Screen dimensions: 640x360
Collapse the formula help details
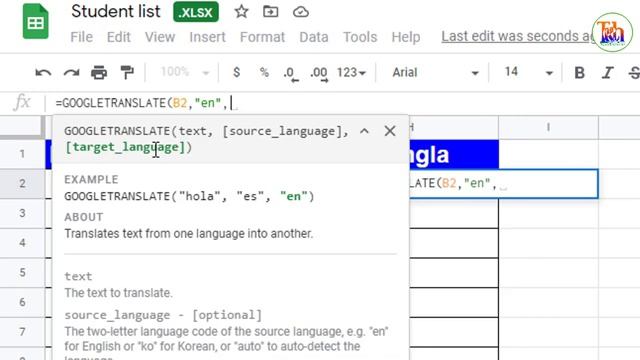[364, 131]
